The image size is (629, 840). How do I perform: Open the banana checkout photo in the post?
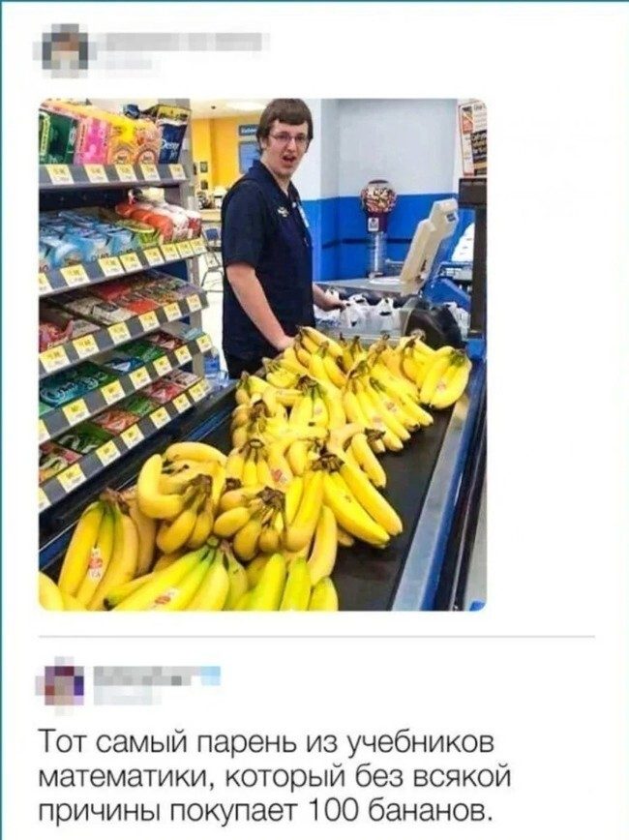263,354
